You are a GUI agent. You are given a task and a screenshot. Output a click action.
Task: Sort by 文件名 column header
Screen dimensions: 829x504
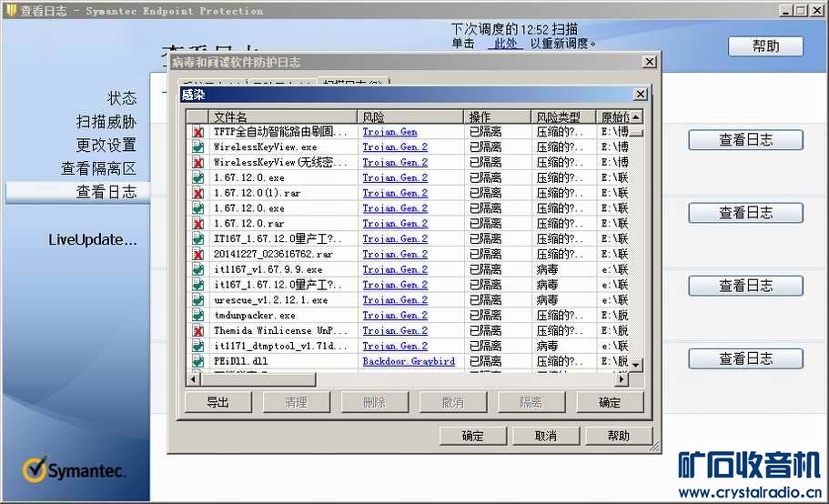click(x=282, y=116)
